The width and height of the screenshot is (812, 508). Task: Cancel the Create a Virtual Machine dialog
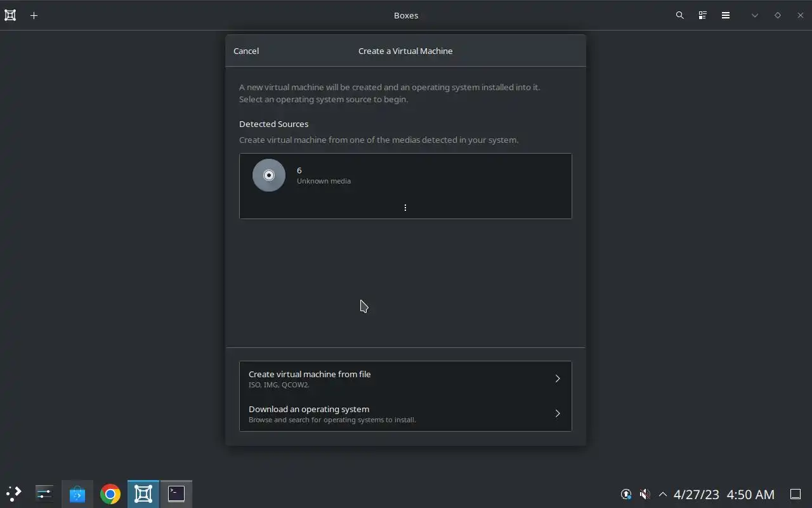(246, 51)
